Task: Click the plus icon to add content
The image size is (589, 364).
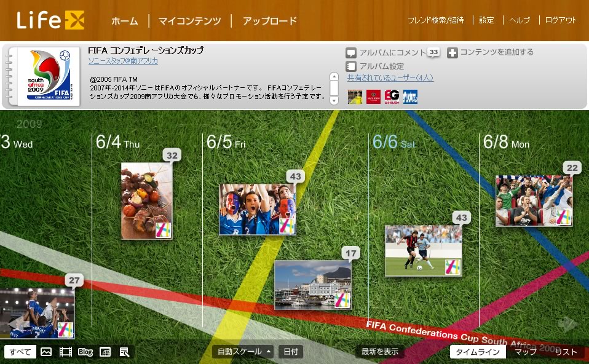Action: coord(453,53)
